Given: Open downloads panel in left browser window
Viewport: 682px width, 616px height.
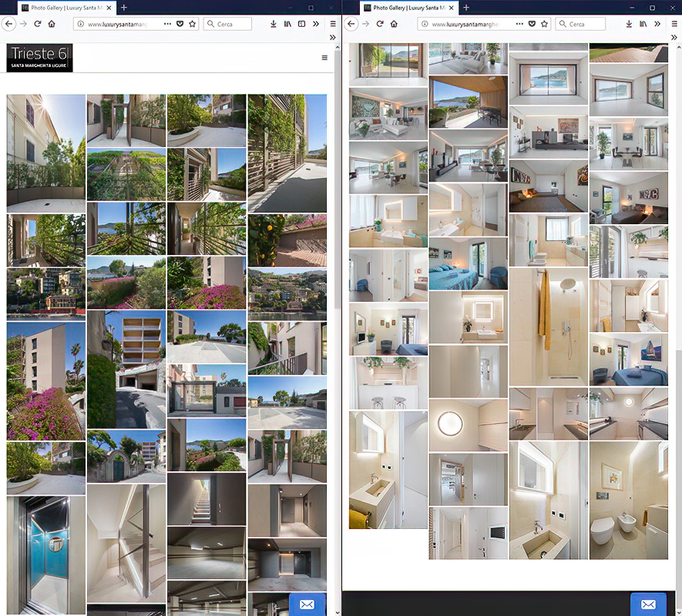Looking at the screenshot, I should tap(273, 24).
